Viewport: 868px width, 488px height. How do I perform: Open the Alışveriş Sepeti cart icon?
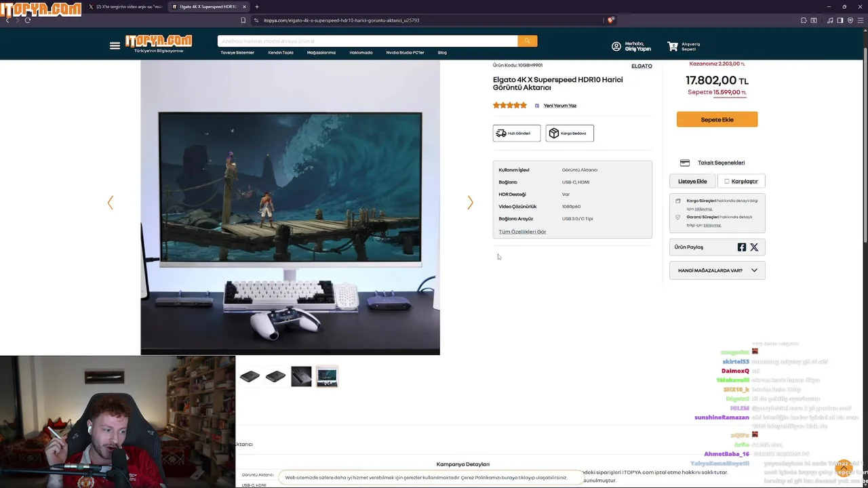(673, 46)
